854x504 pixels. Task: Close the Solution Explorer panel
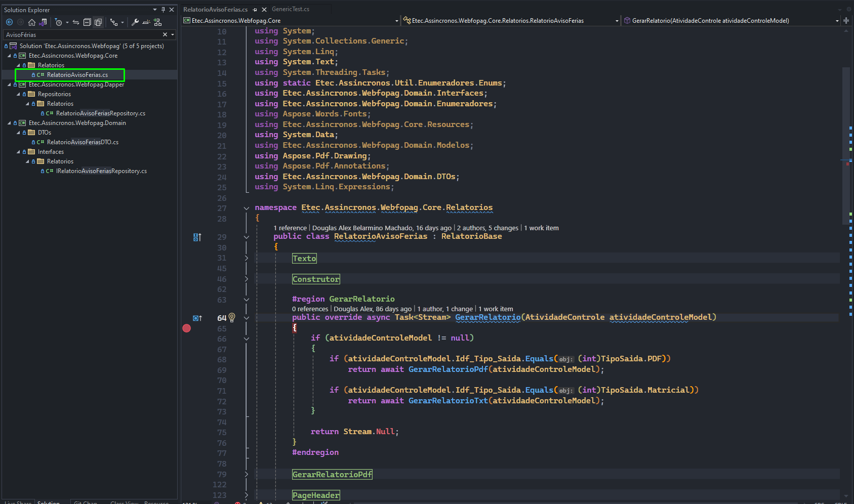(x=172, y=10)
